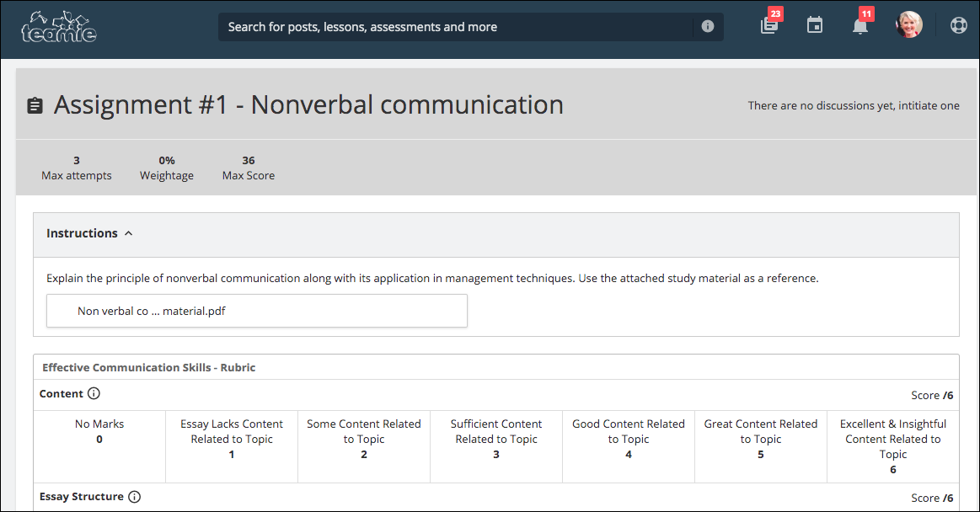
Task: Click the 36 Max Score value
Action: [x=248, y=168]
